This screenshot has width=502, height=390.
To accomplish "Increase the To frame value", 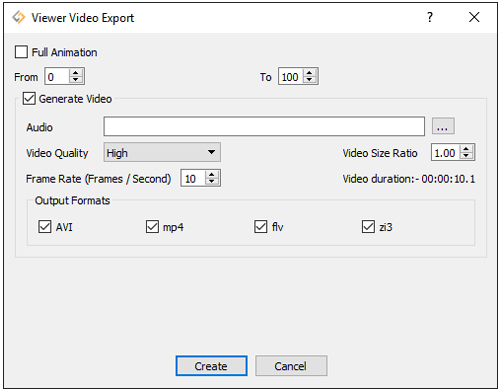I will (x=310, y=73).
